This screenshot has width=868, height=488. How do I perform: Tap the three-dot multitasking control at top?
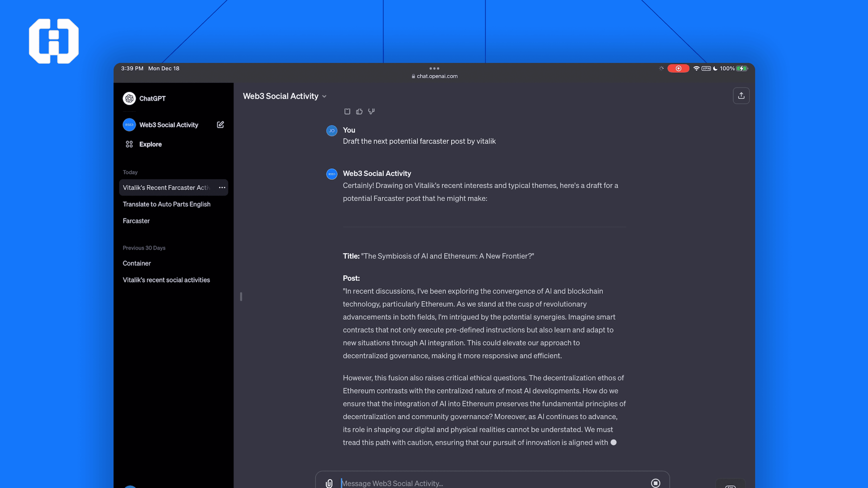tap(434, 68)
